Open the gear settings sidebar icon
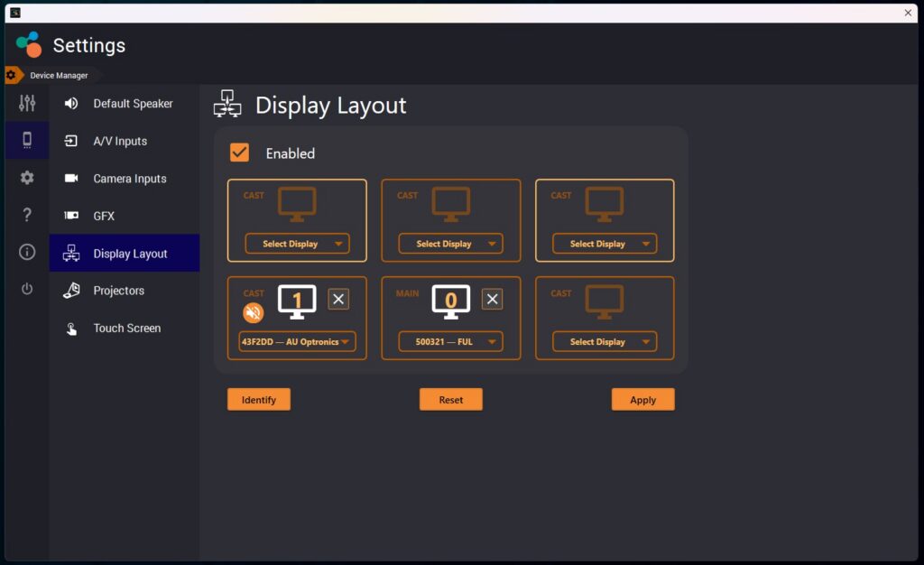The image size is (924, 565). tap(27, 178)
